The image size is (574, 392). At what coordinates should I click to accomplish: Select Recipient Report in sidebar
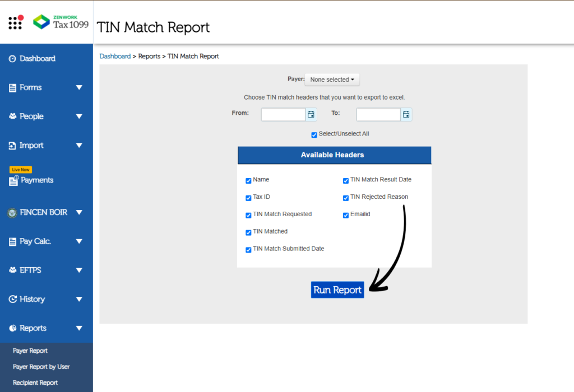pos(35,382)
